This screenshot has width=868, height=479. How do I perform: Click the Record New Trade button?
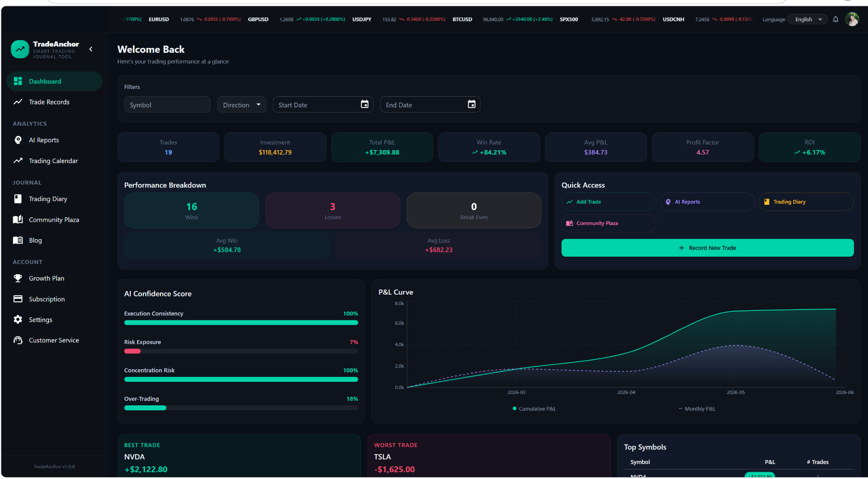(x=708, y=248)
